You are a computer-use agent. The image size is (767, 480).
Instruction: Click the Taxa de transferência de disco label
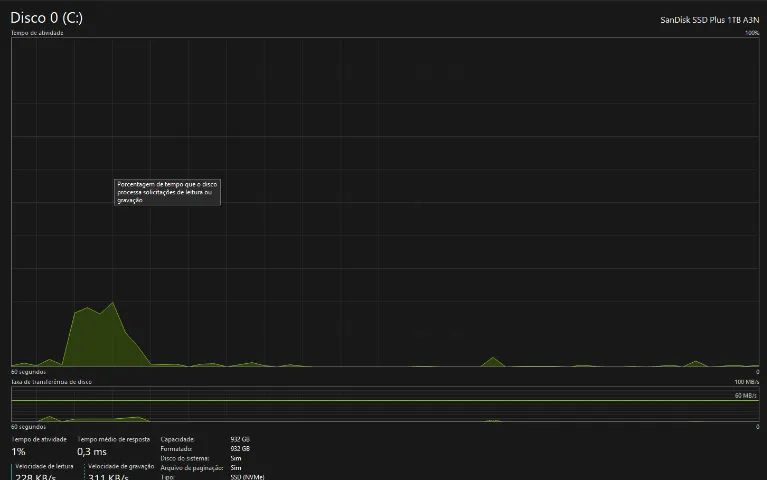pos(51,382)
